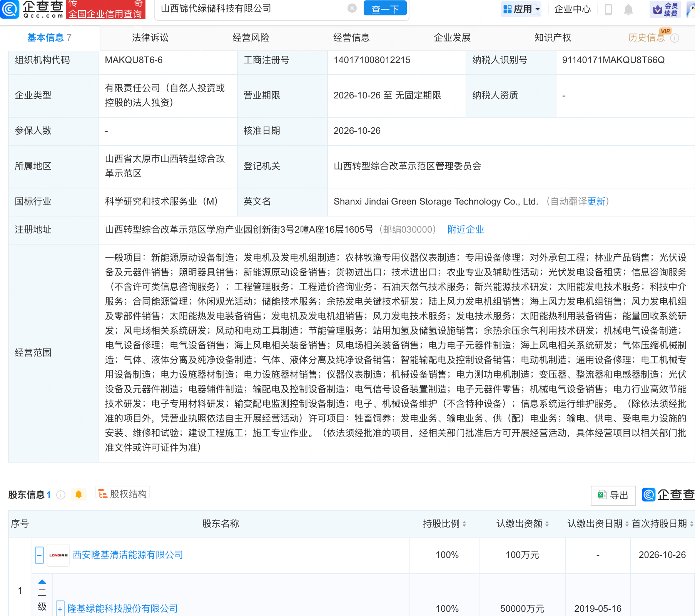
Task: Click the 全国企业信用查询 red banner
Action: (x=105, y=10)
